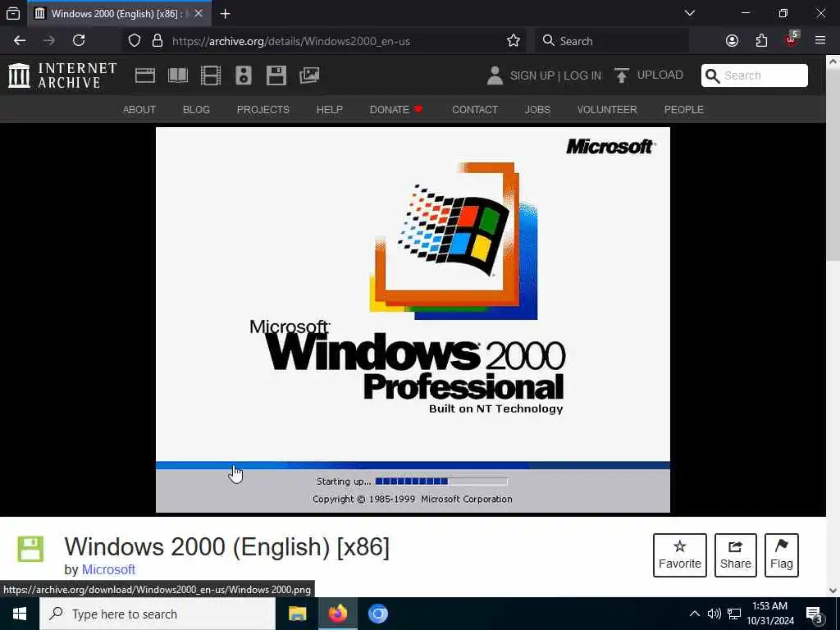The image size is (840, 630).
Task: Open the Software floppy disk icon
Action: [x=276, y=75]
